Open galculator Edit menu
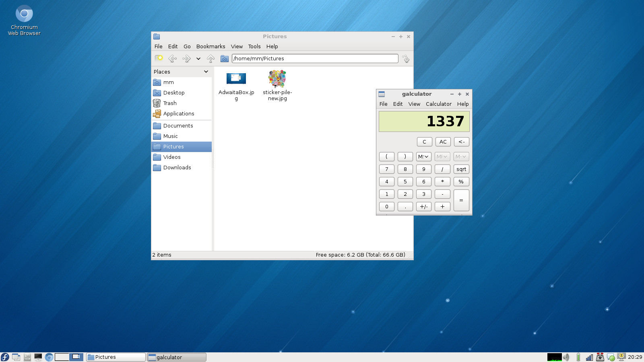Viewport: 644px width, 362px height. (x=398, y=104)
